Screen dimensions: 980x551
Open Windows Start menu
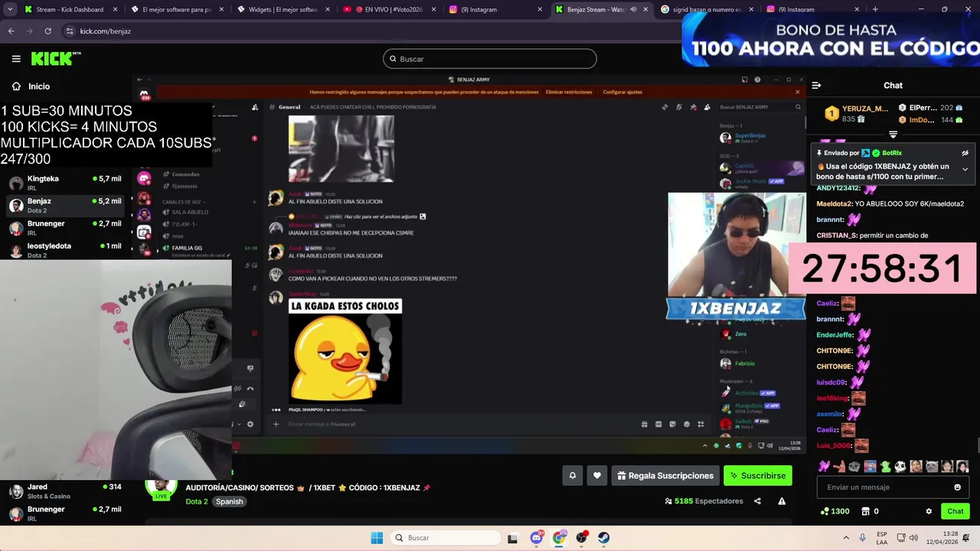point(377,538)
